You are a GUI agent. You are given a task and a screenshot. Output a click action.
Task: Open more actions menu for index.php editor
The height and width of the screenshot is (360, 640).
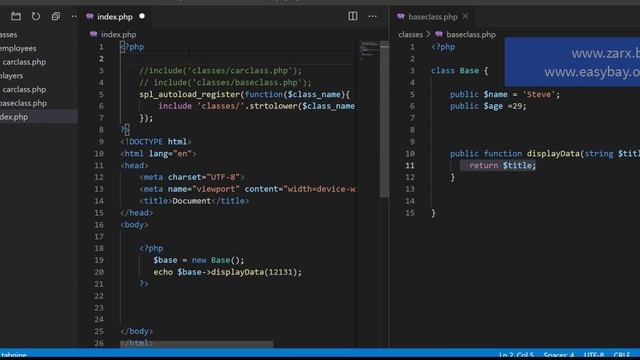373,16
